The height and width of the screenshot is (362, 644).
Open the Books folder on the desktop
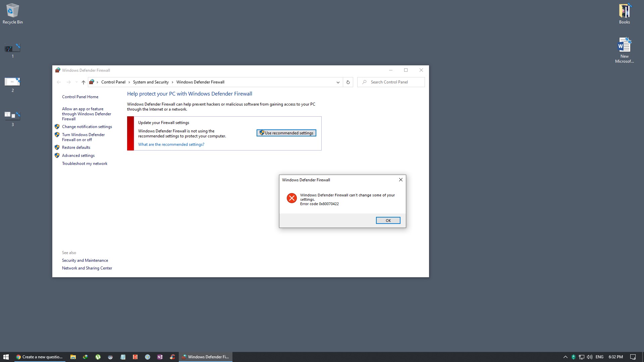click(x=624, y=13)
